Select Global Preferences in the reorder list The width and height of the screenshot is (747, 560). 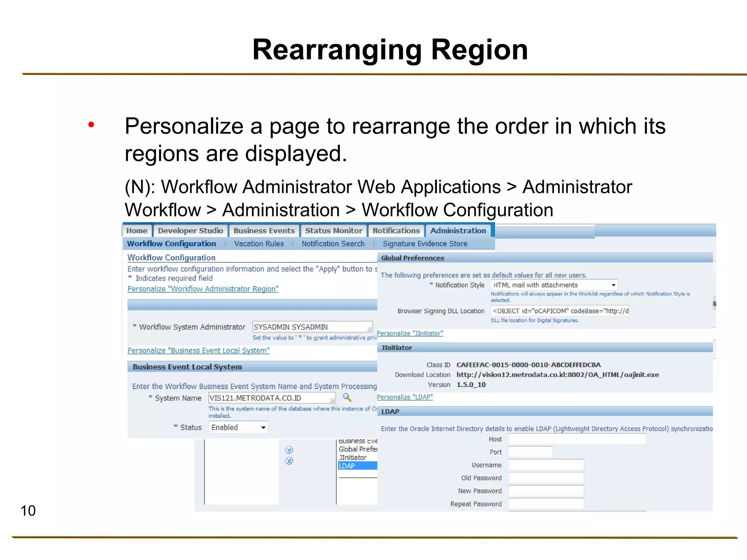click(357, 449)
